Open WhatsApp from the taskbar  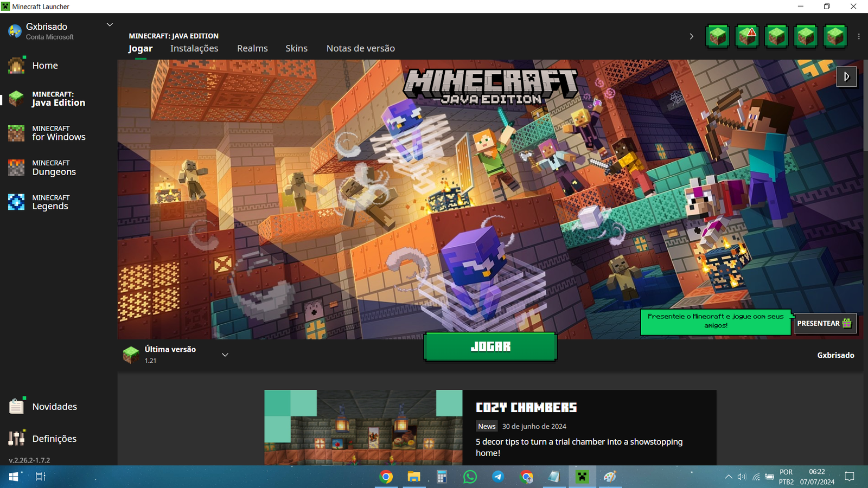[470, 477]
